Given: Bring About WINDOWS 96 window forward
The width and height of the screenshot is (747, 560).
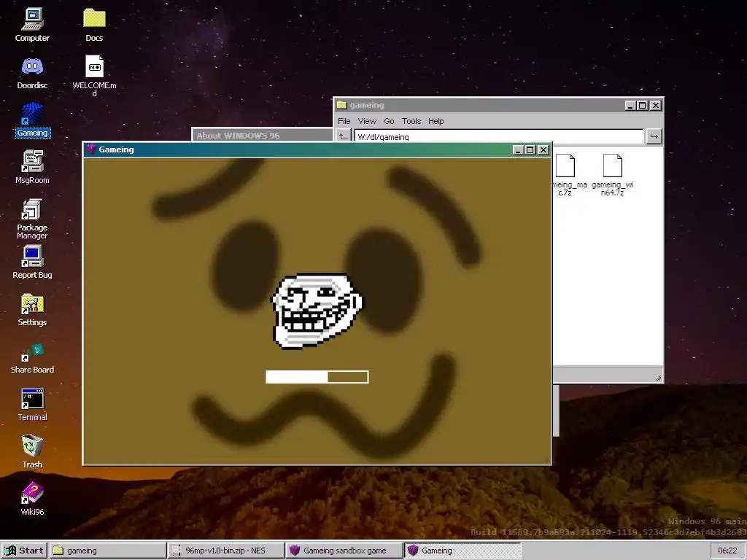Looking at the screenshot, I should click(262, 135).
